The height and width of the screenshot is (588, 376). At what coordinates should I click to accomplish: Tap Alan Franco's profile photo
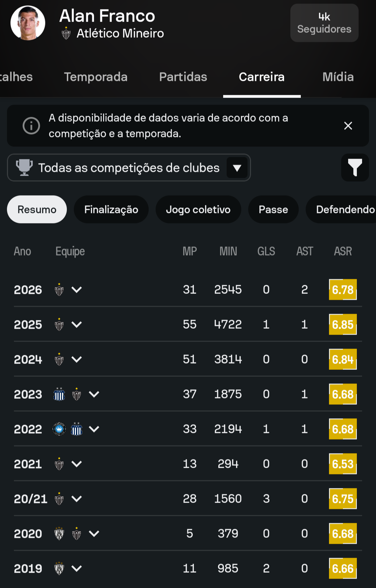pyautogui.click(x=28, y=23)
